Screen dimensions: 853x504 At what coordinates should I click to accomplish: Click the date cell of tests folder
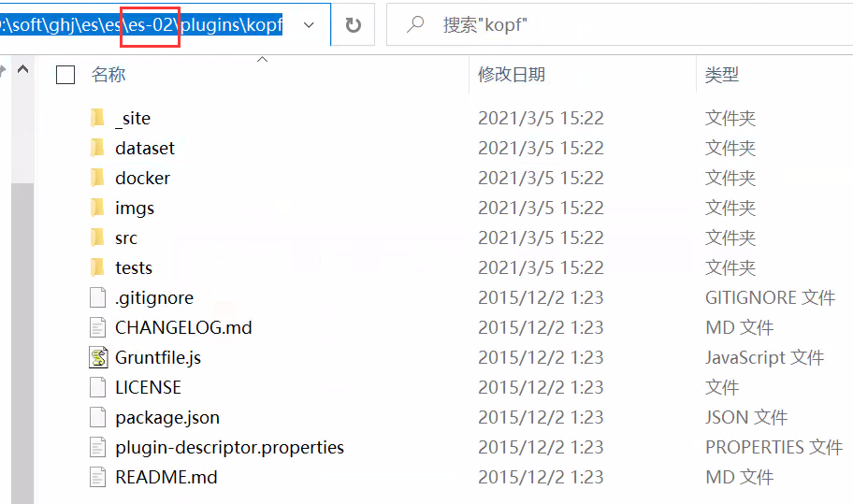tap(541, 267)
